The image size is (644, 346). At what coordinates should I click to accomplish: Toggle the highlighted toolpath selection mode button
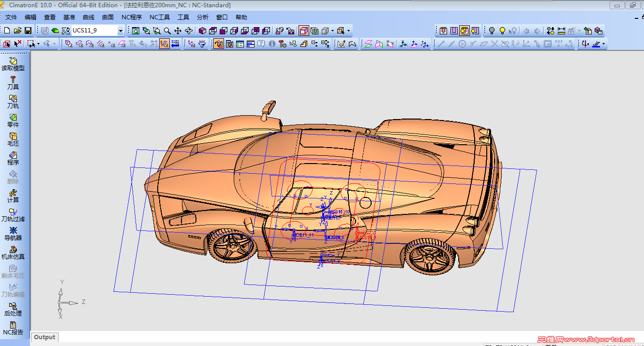(x=165, y=44)
